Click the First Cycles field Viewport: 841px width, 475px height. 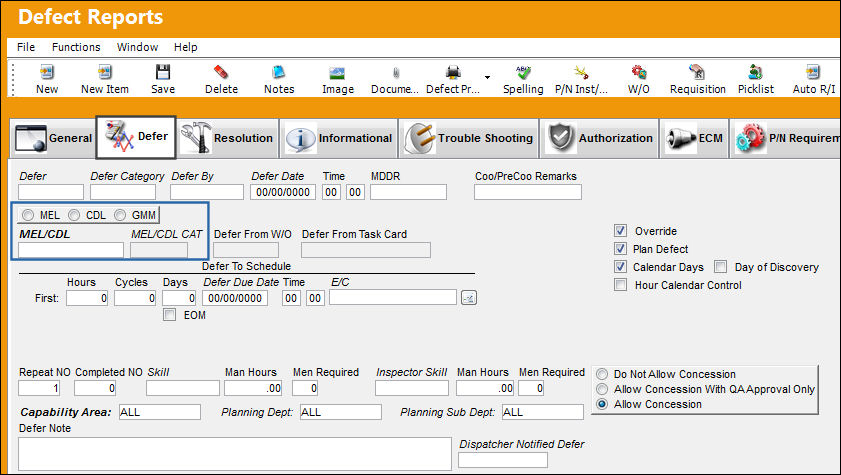pyautogui.click(x=135, y=298)
